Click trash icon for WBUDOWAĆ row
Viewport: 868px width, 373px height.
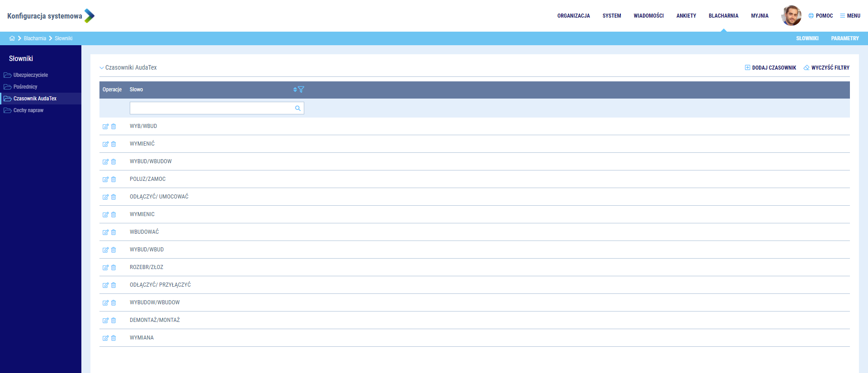[x=113, y=232]
